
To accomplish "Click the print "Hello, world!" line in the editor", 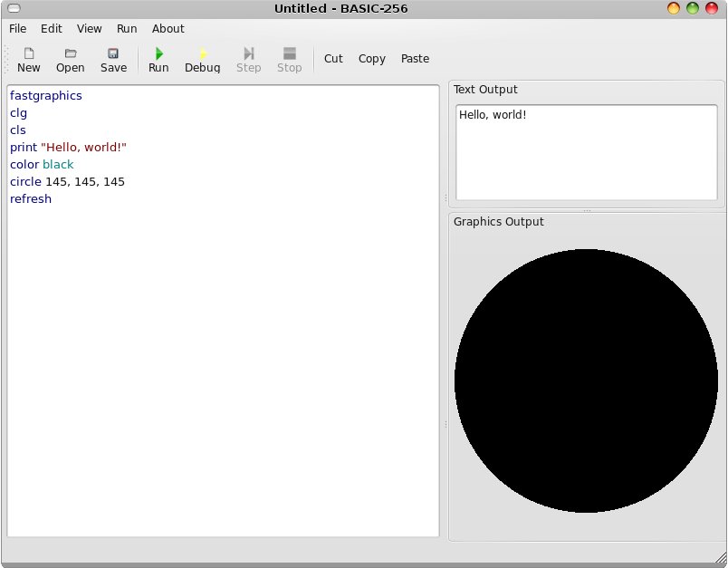I will coord(68,147).
